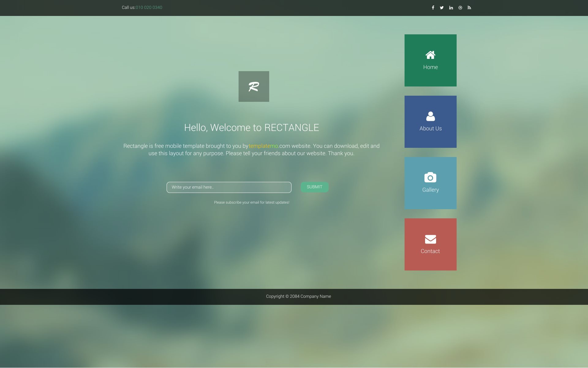
Task: Click the R logo square
Action: coord(254,86)
